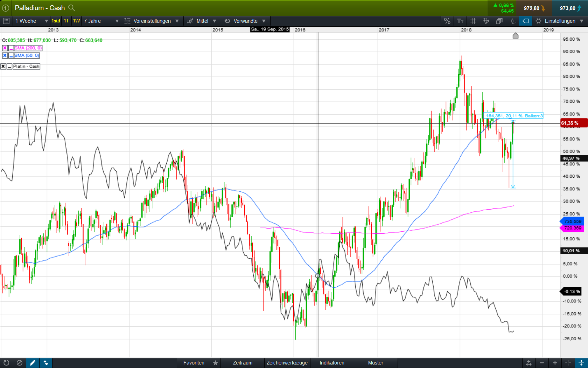Screen dimensions: 588x368
Task: Toggle the highlighted price label tag icon
Action: click(x=525, y=21)
